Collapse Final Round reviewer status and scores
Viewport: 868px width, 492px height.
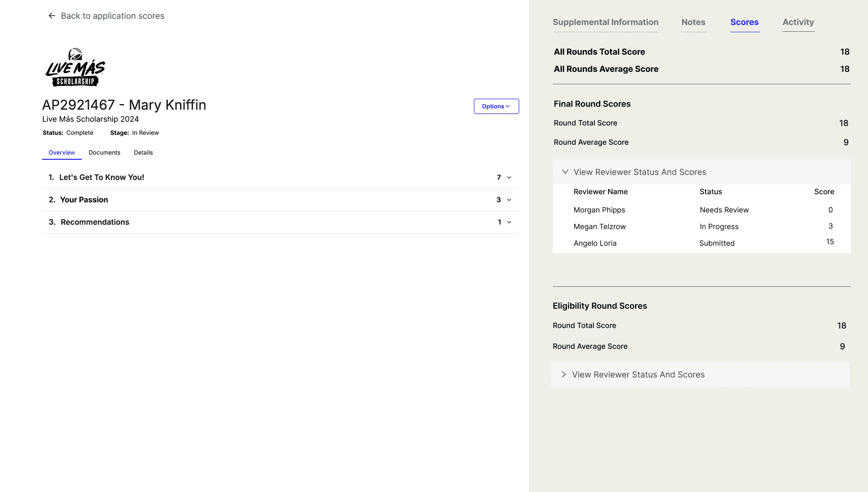(565, 172)
